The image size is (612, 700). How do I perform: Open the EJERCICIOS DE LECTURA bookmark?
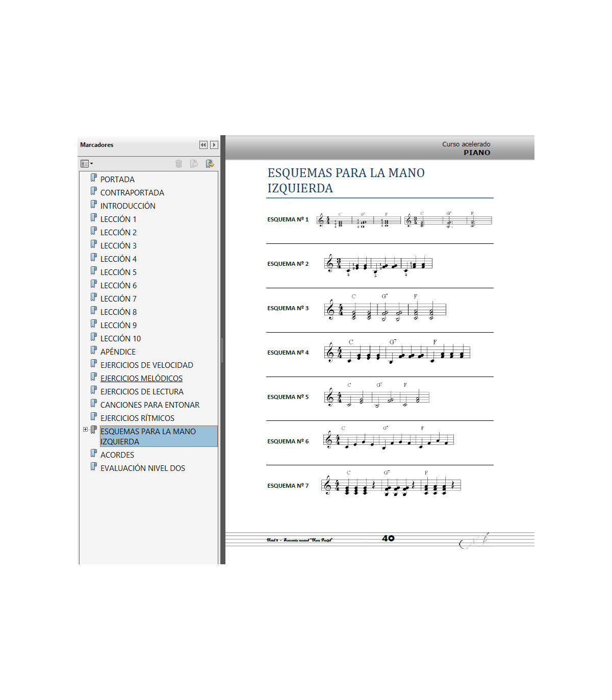tap(142, 392)
